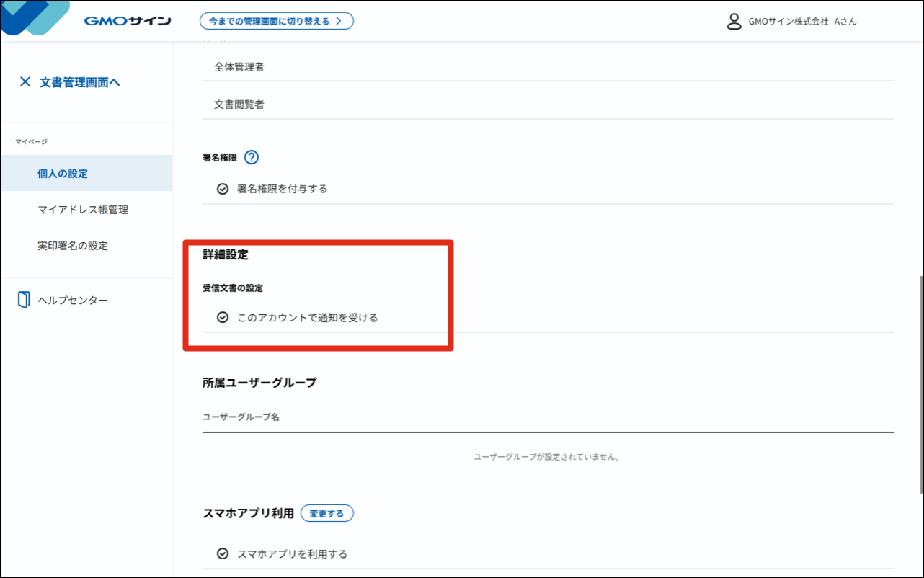
Task: Open the GMOサイン株式会社 Aさん account menu
Action: pyautogui.click(x=802, y=22)
